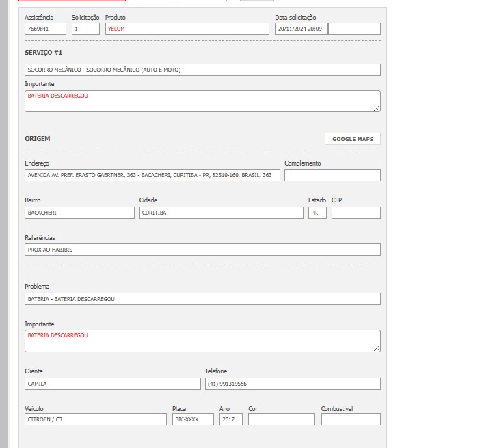
Task: Click the empty Complemento field
Action: (332, 175)
